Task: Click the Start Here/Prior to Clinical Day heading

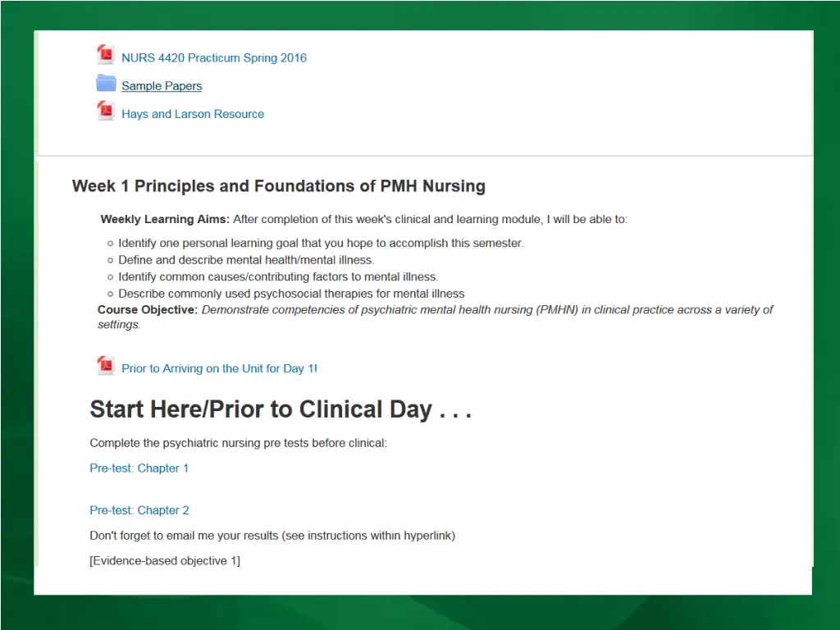Action: click(281, 409)
